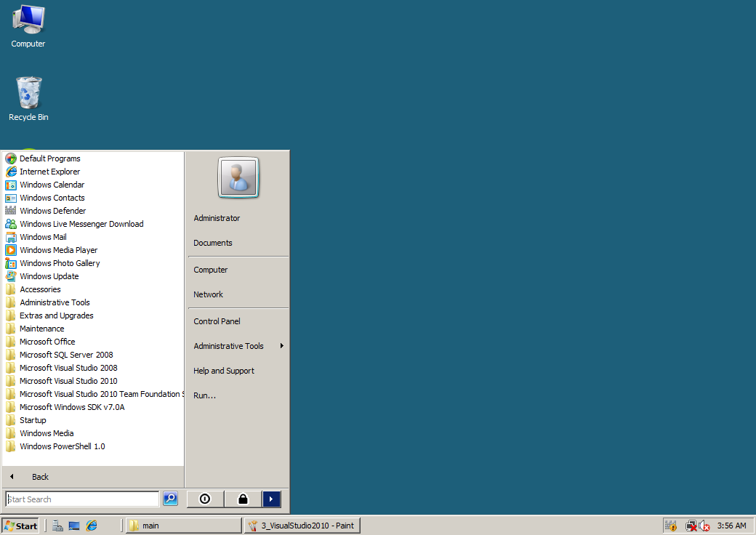Click the power button icon

pos(205,499)
